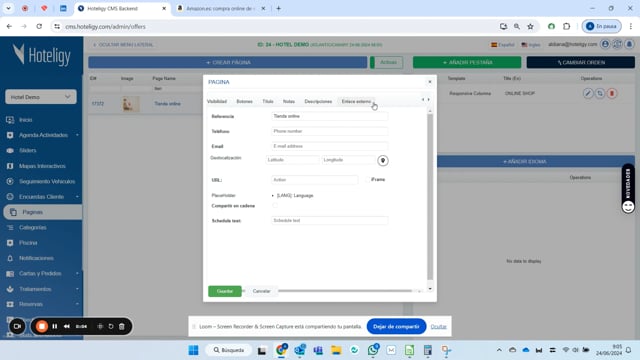Select Paginas in the sidebar
Screen dimensions: 640x360
point(43,212)
